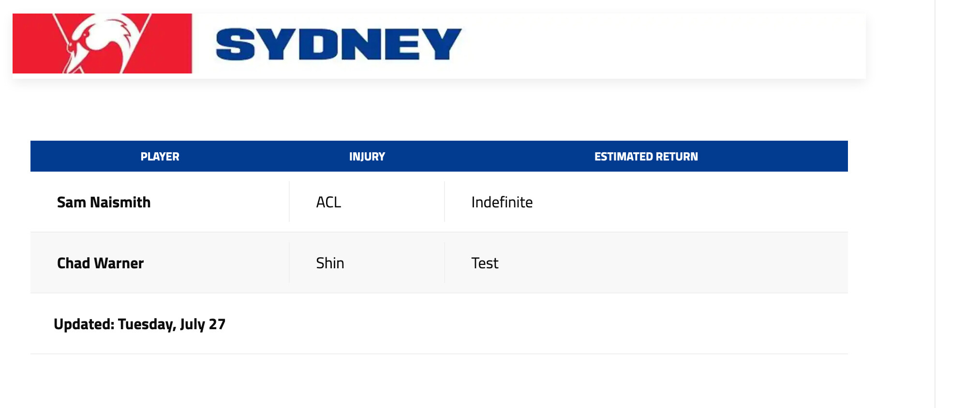Click the red swan emblem graphic

(x=102, y=44)
